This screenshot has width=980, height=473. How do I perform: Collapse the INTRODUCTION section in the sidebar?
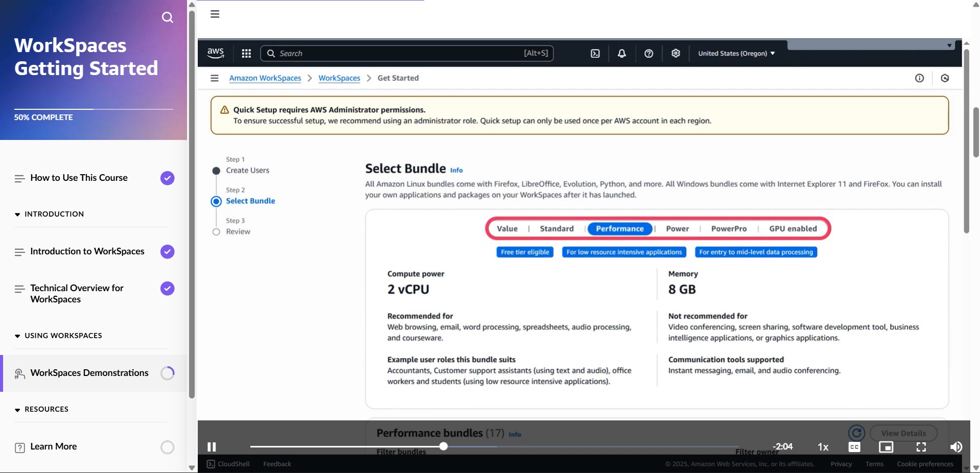(17, 214)
